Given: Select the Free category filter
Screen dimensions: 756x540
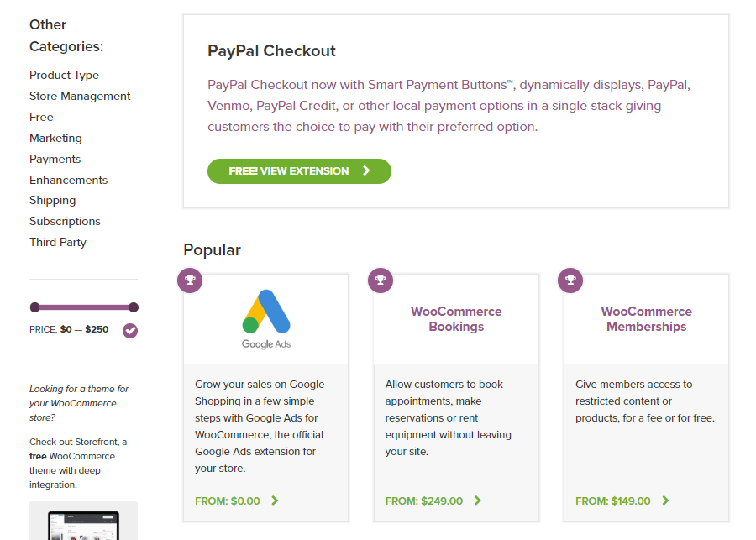Looking at the screenshot, I should click(41, 117).
